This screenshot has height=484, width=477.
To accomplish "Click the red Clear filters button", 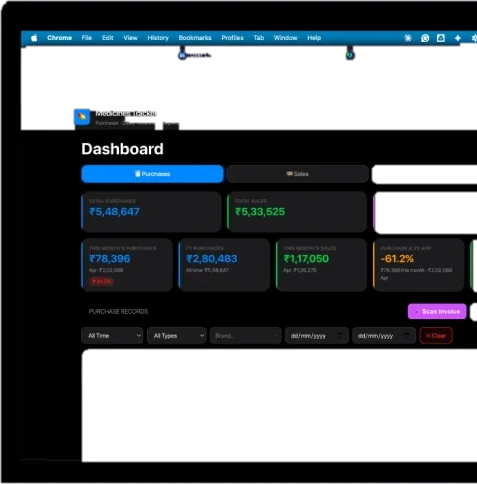I will coord(436,336).
